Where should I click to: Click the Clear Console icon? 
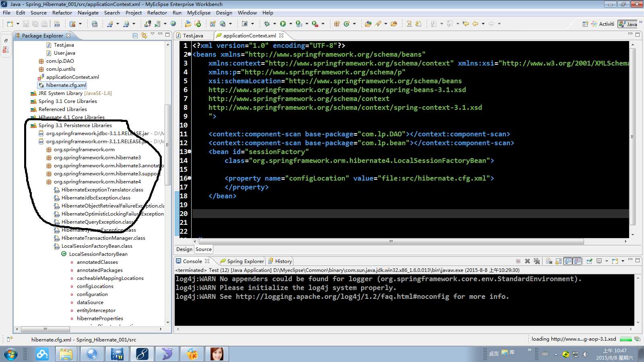click(549, 261)
